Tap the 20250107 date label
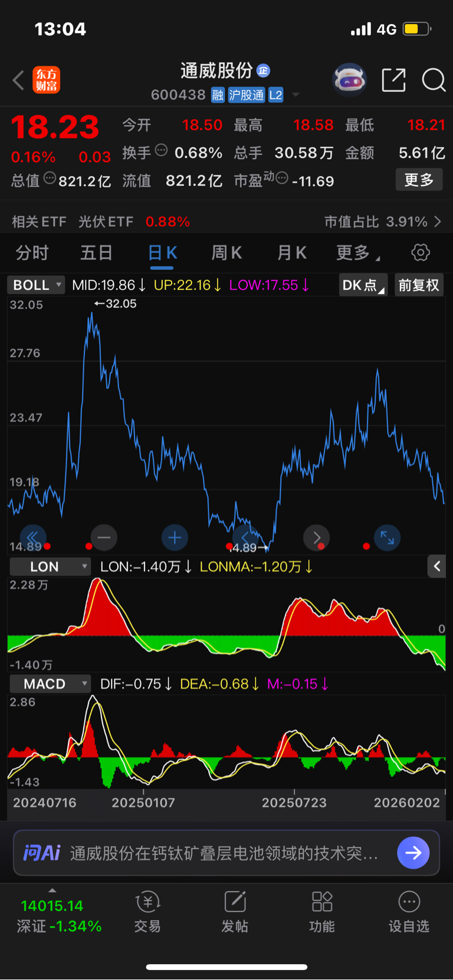The height and width of the screenshot is (980, 453). (x=143, y=803)
